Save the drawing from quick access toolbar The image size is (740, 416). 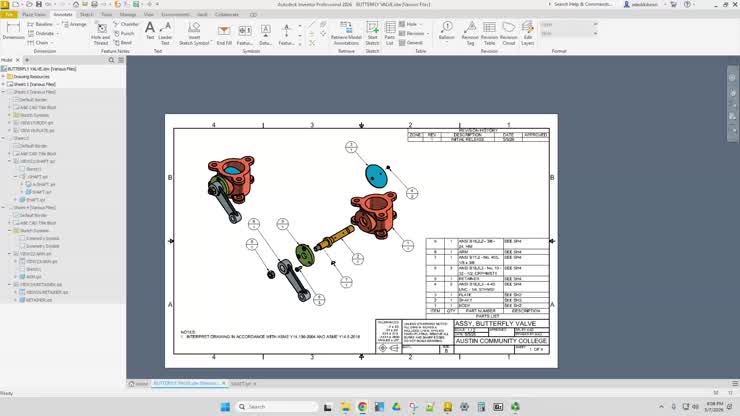click(x=39, y=4)
